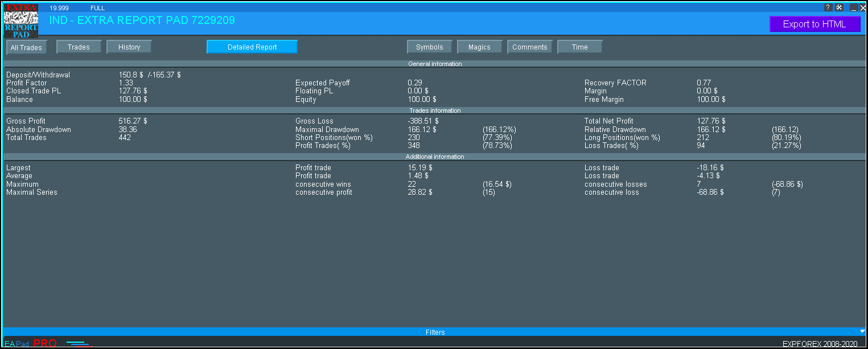Viewport: 868px width, 349px height.
Task: Show the History tab
Action: pos(129,47)
